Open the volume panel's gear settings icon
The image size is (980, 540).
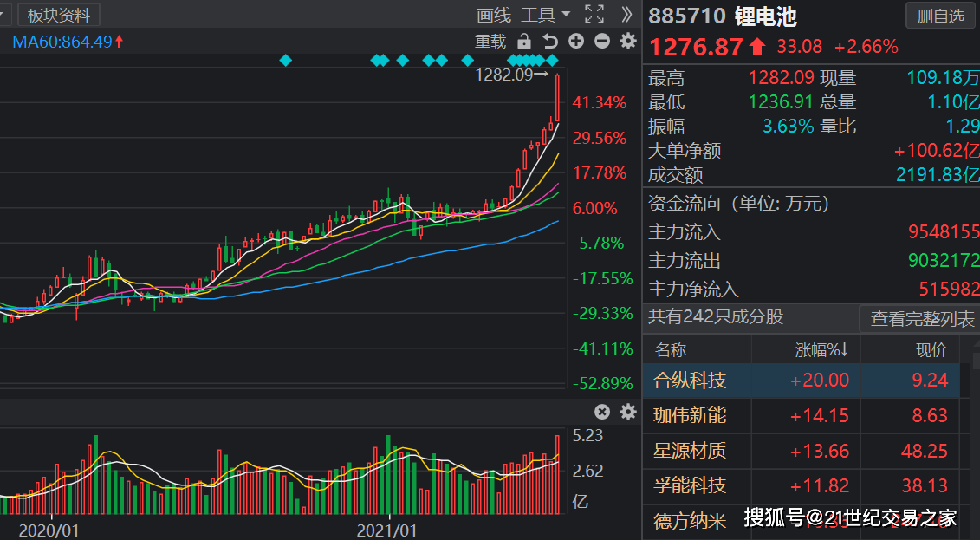[x=627, y=413]
